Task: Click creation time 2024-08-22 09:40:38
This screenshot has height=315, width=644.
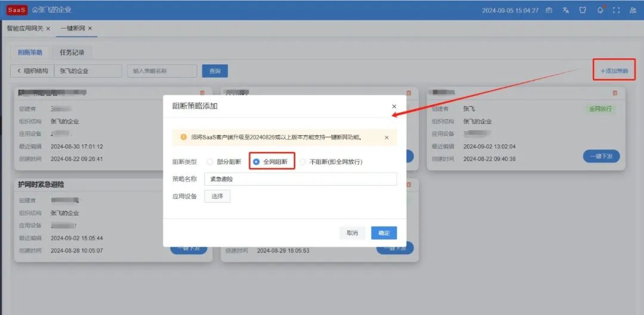Action: point(490,159)
